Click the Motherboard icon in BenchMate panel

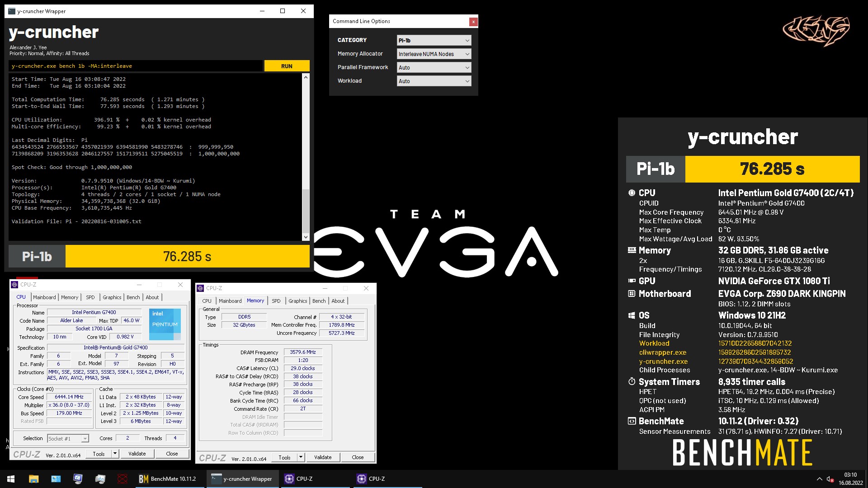pos(632,294)
